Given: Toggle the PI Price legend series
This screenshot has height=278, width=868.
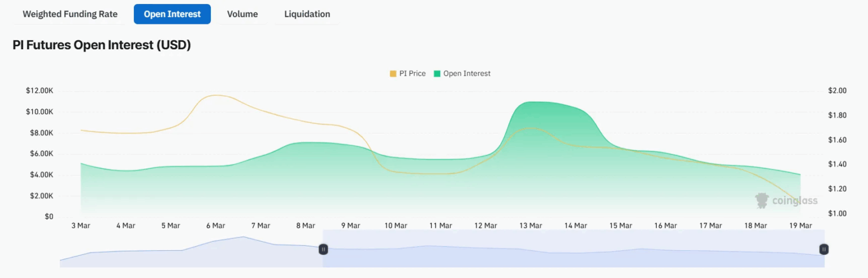Looking at the screenshot, I should 407,73.
